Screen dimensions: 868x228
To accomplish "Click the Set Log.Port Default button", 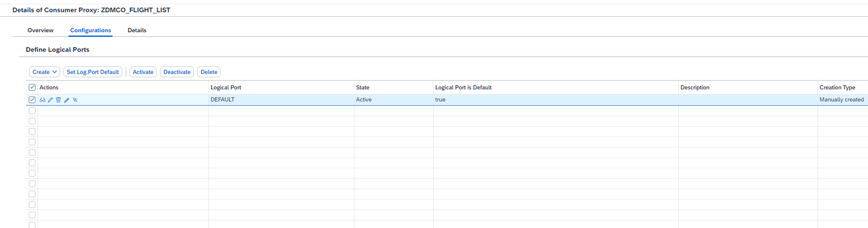I will (x=93, y=72).
